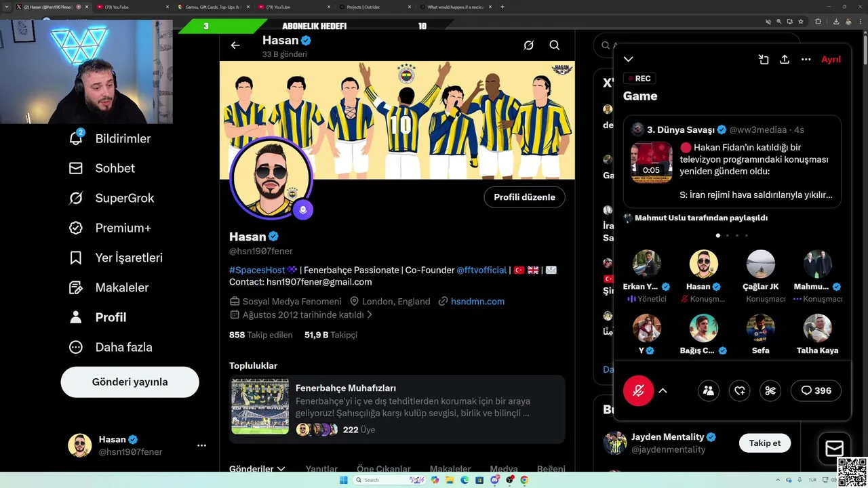Image resolution: width=868 pixels, height=488 pixels.
Task: Switch to first YouTube browser tab
Action: click(132, 7)
